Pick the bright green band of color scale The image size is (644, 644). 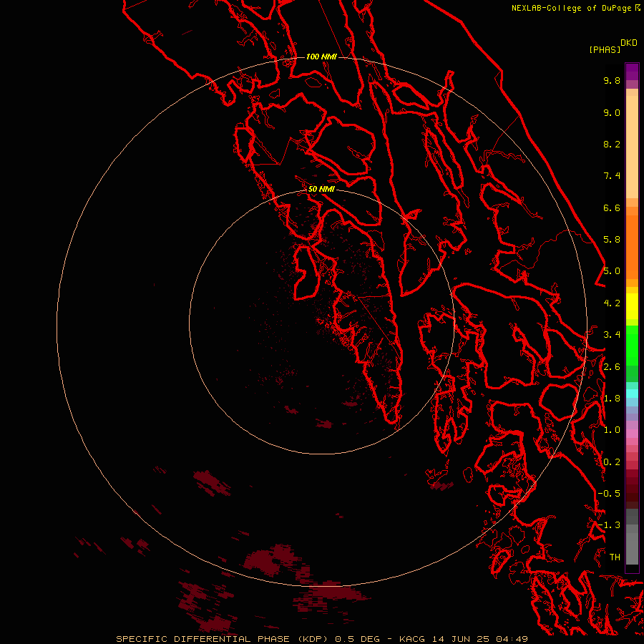coord(632,345)
